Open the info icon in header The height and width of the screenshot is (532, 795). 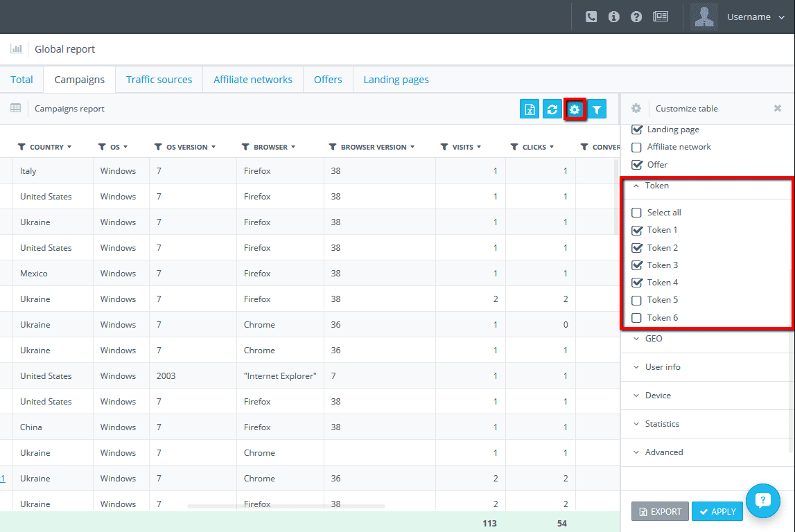(x=613, y=17)
